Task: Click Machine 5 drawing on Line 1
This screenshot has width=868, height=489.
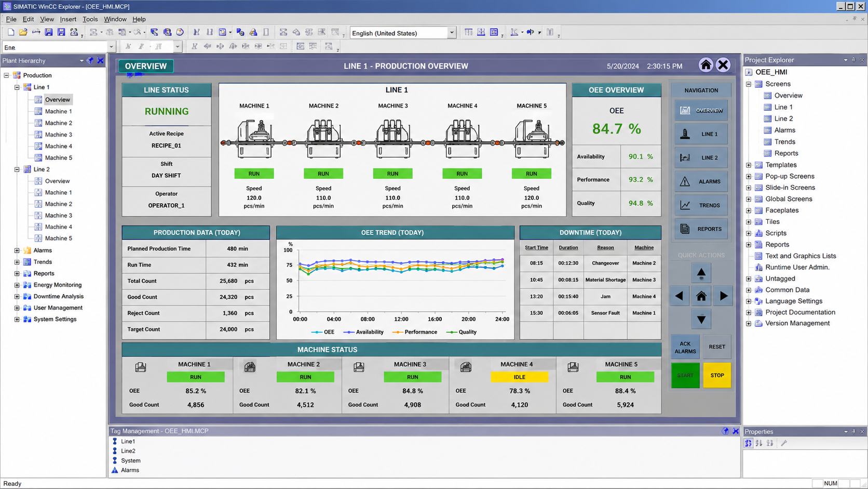Action: (x=532, y=138)
